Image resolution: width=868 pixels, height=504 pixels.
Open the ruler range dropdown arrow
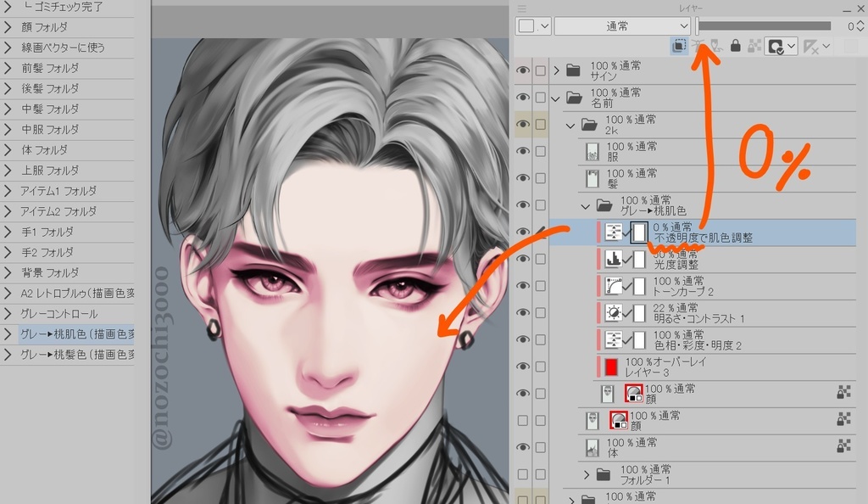[826, 47]
